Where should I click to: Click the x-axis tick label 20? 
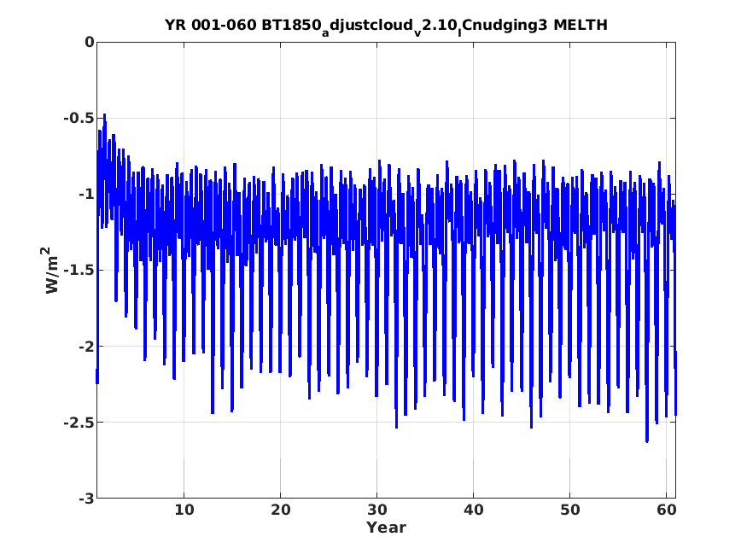point(281,510)
